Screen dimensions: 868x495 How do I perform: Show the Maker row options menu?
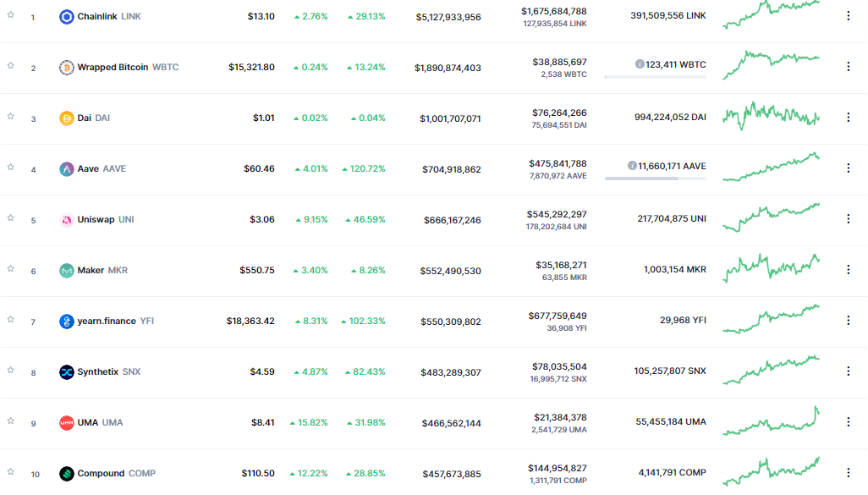click(x=848, y=270)
